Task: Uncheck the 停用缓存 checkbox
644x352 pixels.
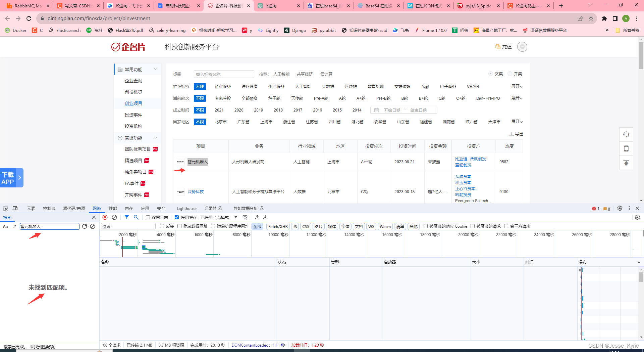Action: click(x=177, y=217)
